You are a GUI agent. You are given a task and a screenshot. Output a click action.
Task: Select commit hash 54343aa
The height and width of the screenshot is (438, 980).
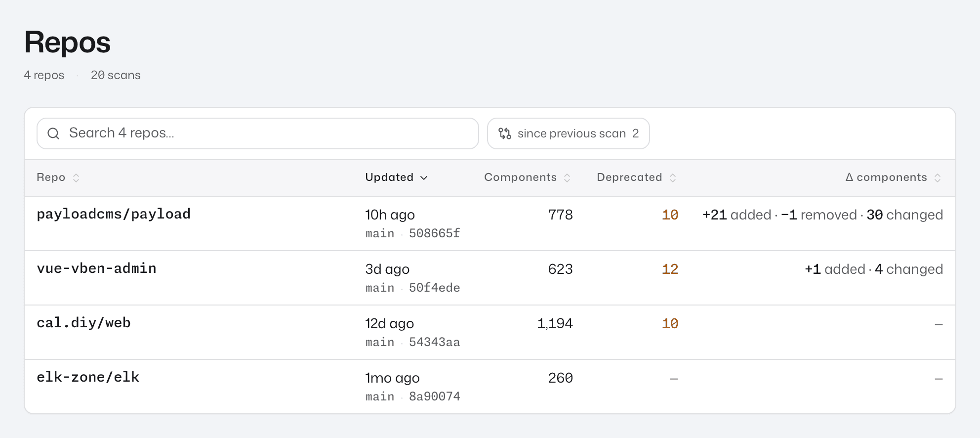coord(435,342)
